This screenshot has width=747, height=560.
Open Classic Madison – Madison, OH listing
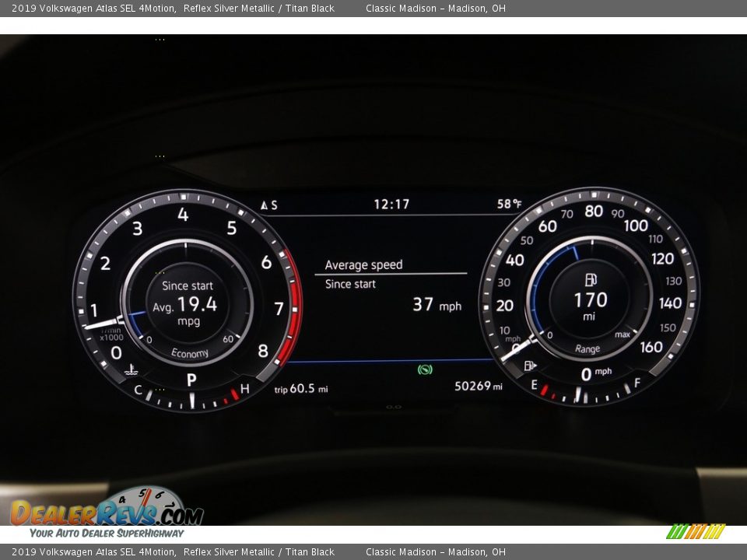tap(440, 9)
